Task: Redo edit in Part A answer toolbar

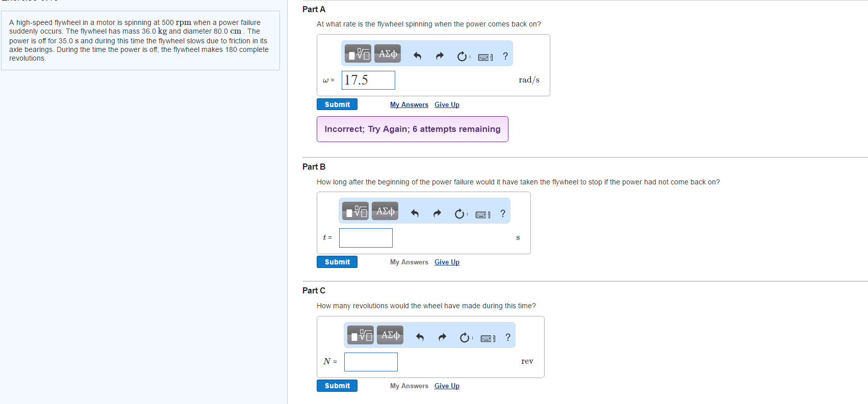Action: point(440,56)
